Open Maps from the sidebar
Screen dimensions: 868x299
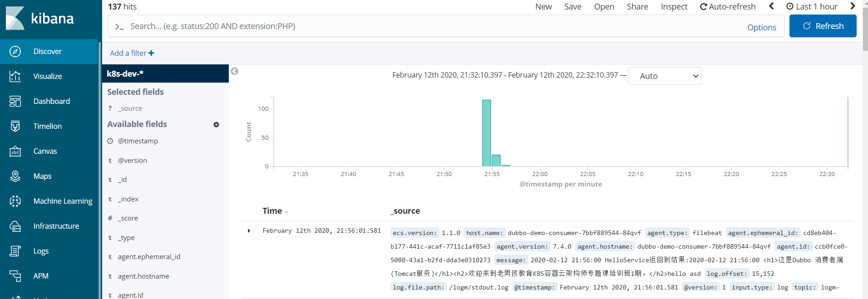(15, 176)
